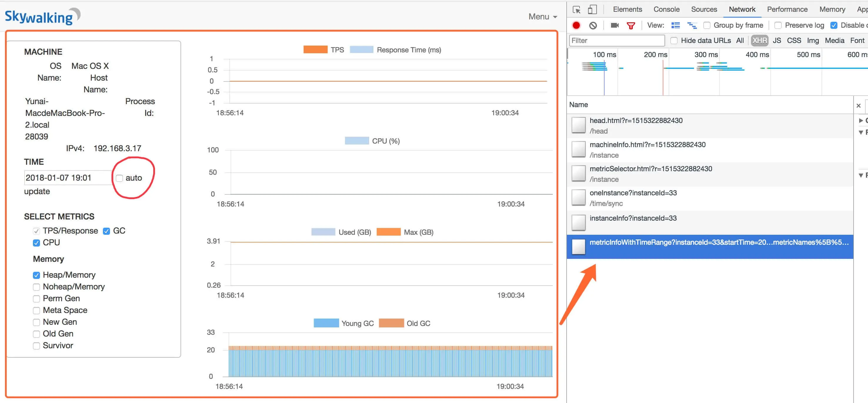868x403 pixels.
Task: Switch to large request rows view icon
Action: click(x=676, y=25)
